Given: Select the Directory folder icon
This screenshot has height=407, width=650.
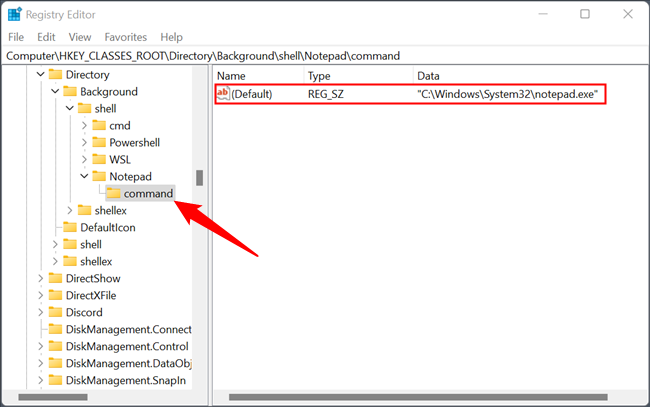Looking at the screenshot, I should [x=55, y=75].
